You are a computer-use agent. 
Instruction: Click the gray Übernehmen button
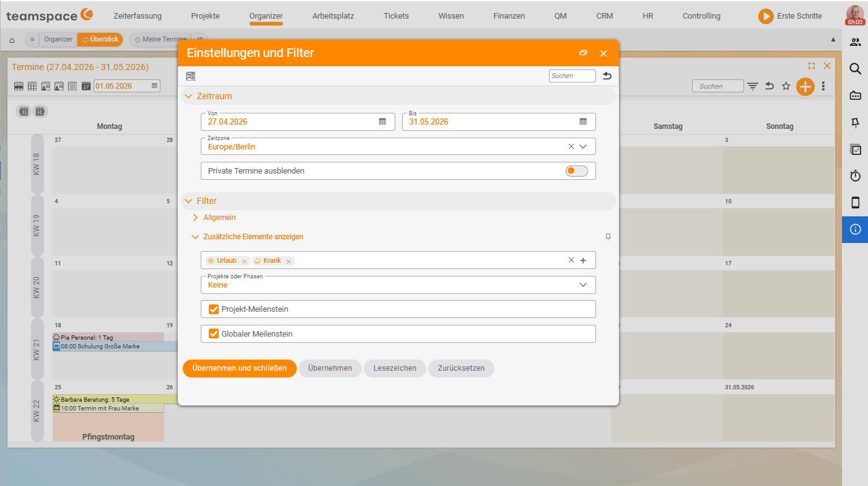[x=330, y=368]
